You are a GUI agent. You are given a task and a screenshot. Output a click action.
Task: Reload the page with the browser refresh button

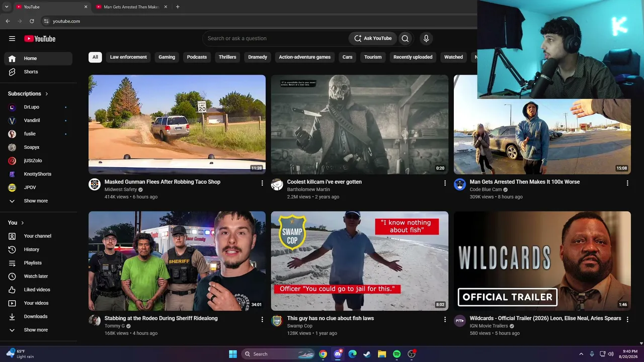pyautogui.click(x=32, y=21)
